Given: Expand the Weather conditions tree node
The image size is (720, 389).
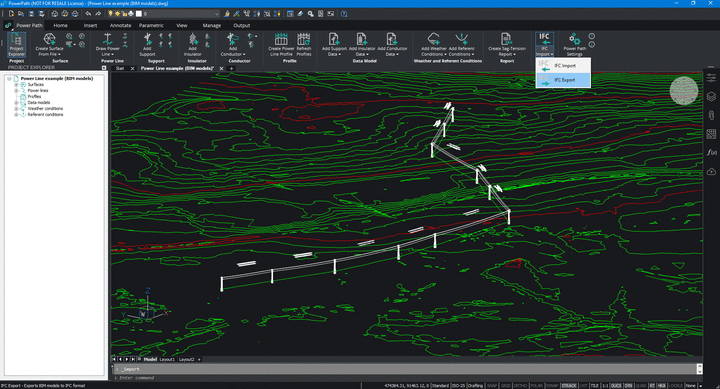Looking at the screenshot, I should [x=16, y=108].
